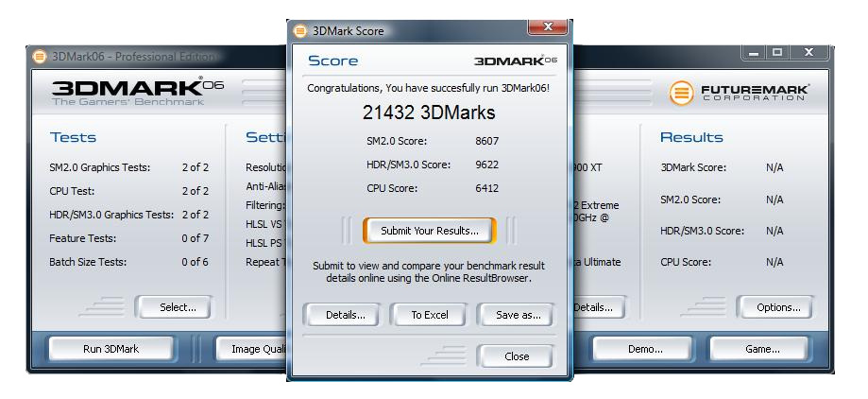Click Save as to store results
This screenshot has width=868, height=399.
click(x=518, y=315)
